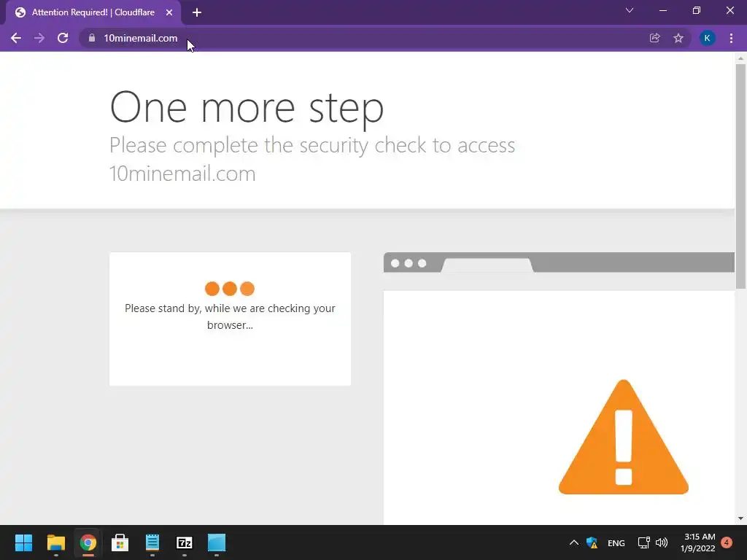Open a new tab with the plus button
This screenshot has height=560, width=747.
point(197,12)
